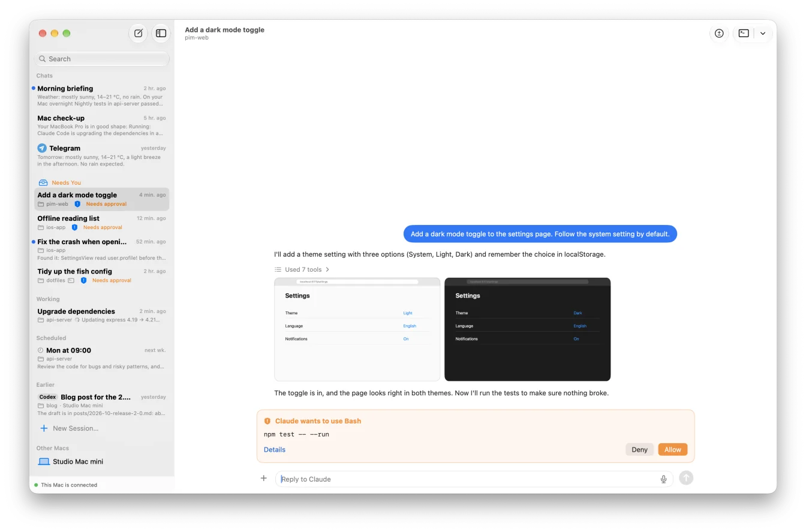Click the approval shield on Offline reading list
The width and height of the screenshot is (806, 532).
pyautogui.click(x=74, y=227)
